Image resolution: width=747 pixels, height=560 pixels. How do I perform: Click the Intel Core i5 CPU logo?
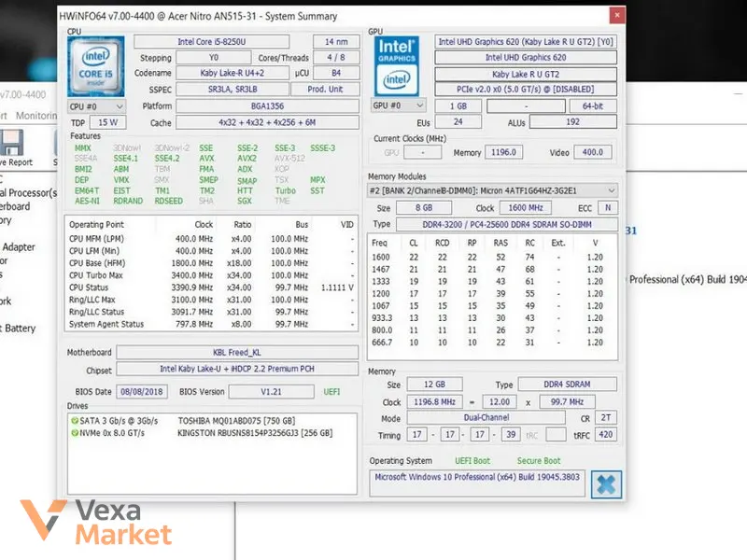[x=96, y=66]
